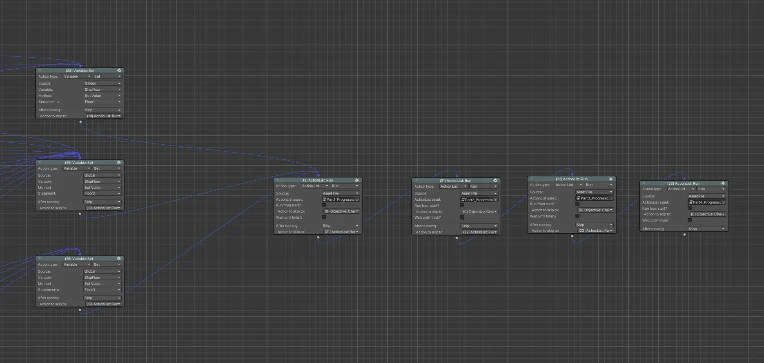Toggle 'Run from start?' on second ActionList: Run node
The image size is (764, 363).
pyautogui.click(x=462, y=205)
